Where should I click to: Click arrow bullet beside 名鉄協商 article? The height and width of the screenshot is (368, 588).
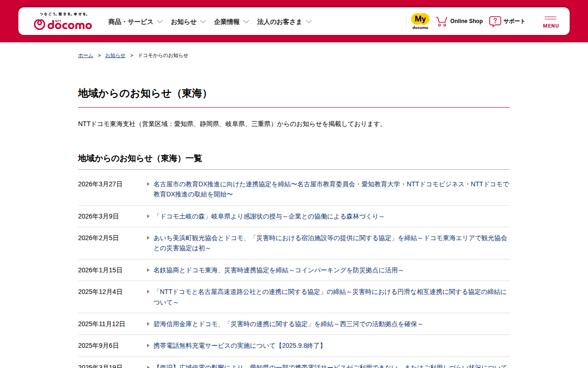tap(148, 270)
